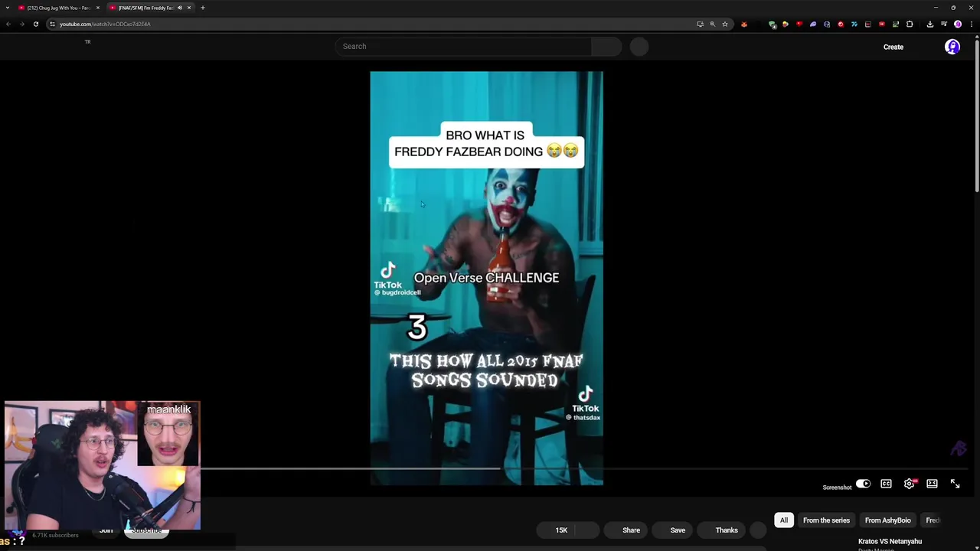Image resolution: width=980 pixels, height=551 pixels.
Task: Switch to the Chug Jug With You tab
Action: [x=58, y=8]
